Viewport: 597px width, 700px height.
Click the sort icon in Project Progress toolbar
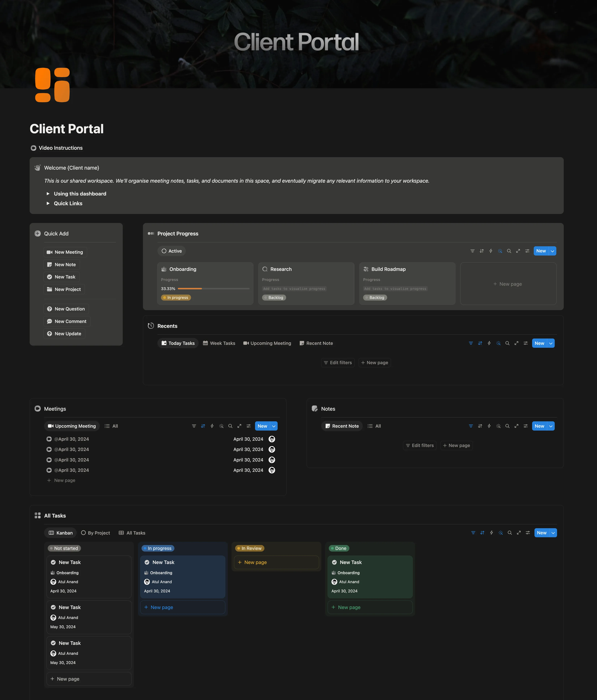tap(482, 251)
